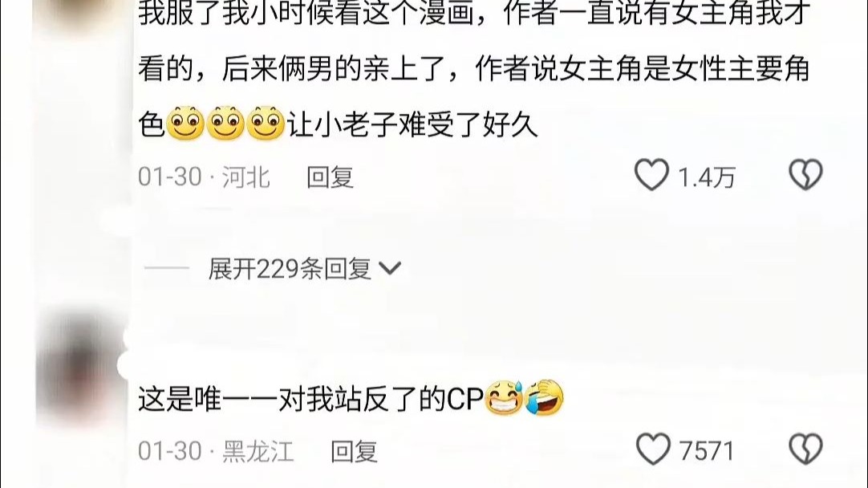Image resolution: width=868 pixels, height=488 pixels.
Task: Tap broken-heart dislike on Hebei comment
Action: (805, 174)
